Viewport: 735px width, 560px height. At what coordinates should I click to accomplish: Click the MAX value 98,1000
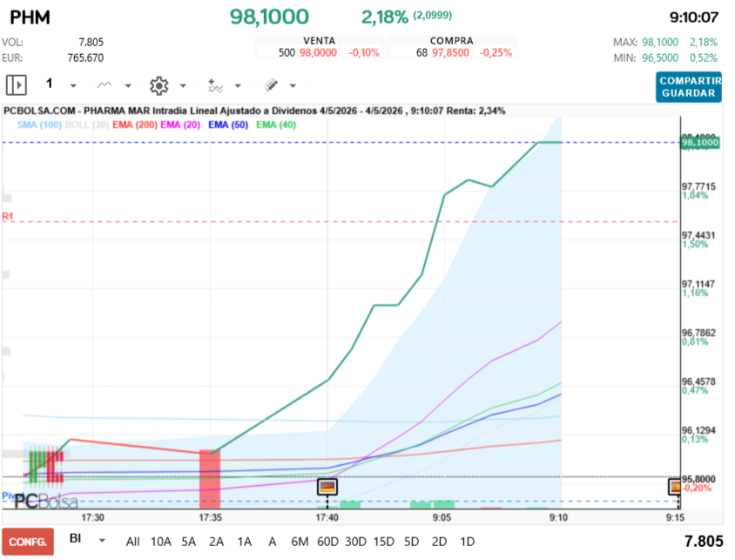(660, 42)
